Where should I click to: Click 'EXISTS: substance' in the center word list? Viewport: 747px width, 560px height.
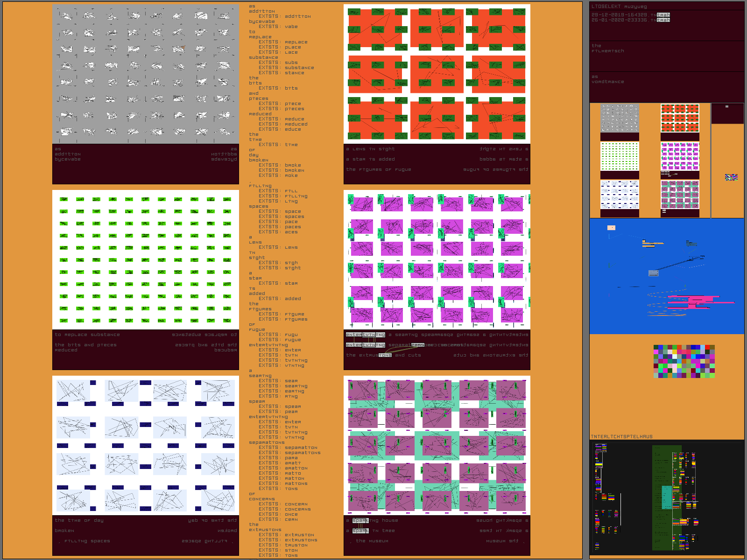[286, 68]
